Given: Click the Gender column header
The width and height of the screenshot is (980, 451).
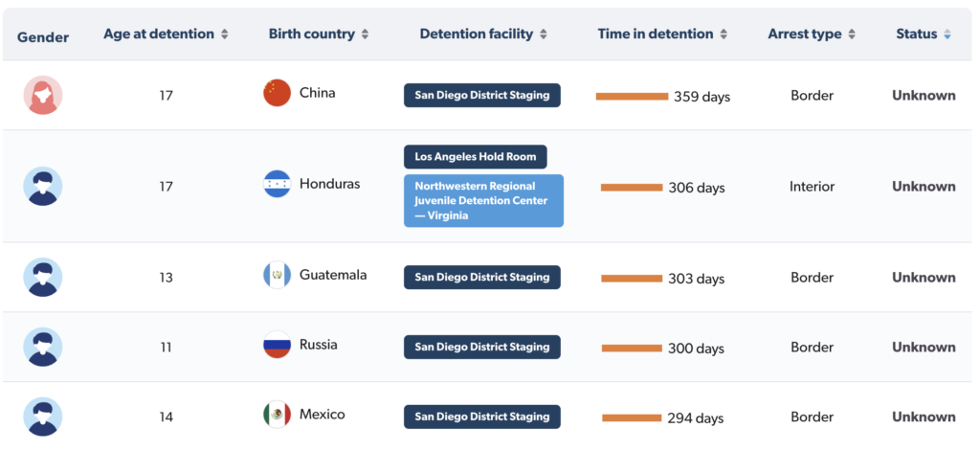Looking at the screenshot, I should pos(43,37).
